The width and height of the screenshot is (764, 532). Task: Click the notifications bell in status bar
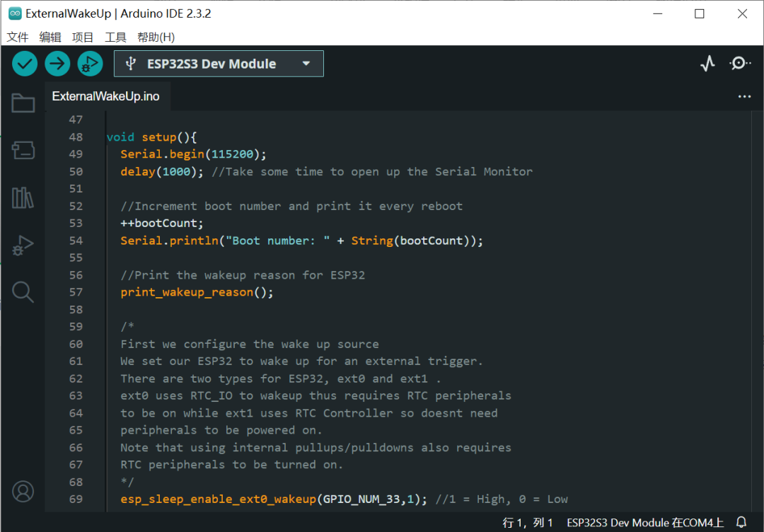[x=741, y=522]
